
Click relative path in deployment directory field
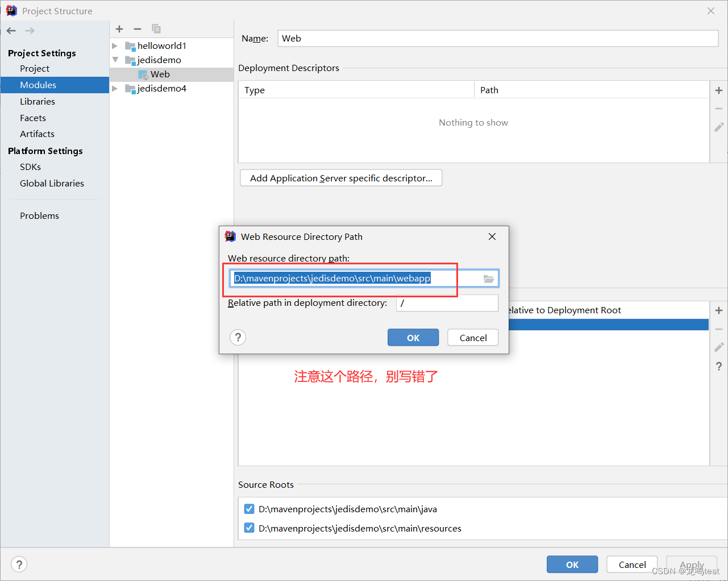tap(447, 303)
